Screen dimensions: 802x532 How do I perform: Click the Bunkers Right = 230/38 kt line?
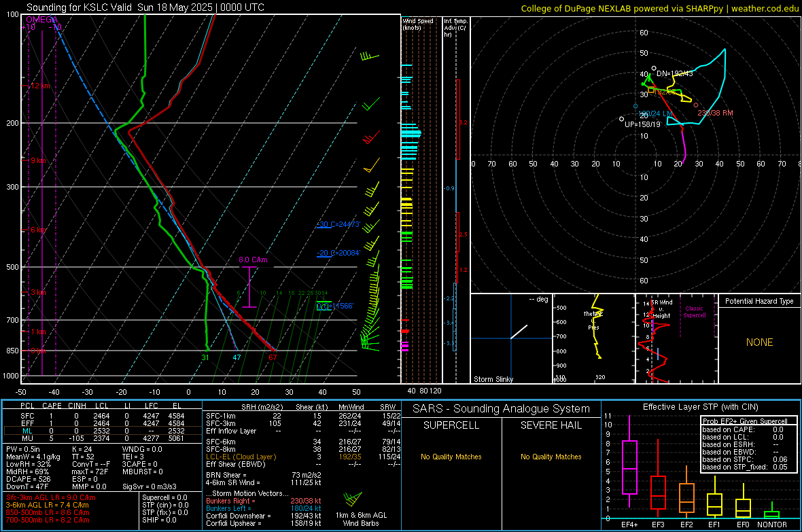264,501
